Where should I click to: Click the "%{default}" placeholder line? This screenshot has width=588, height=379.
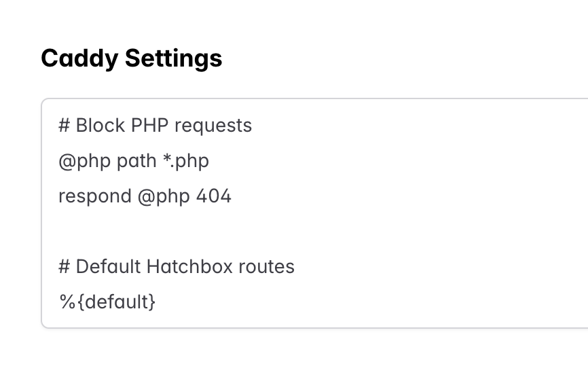point(107,302)
